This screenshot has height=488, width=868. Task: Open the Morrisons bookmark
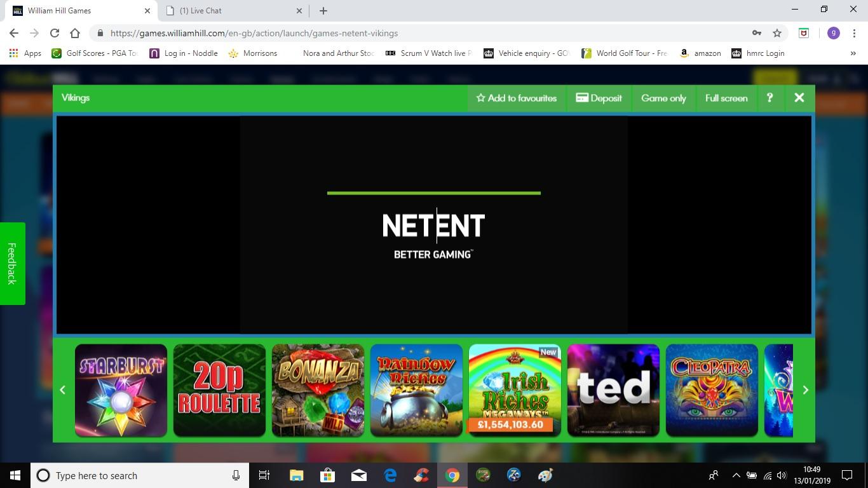tap(252, 53)
